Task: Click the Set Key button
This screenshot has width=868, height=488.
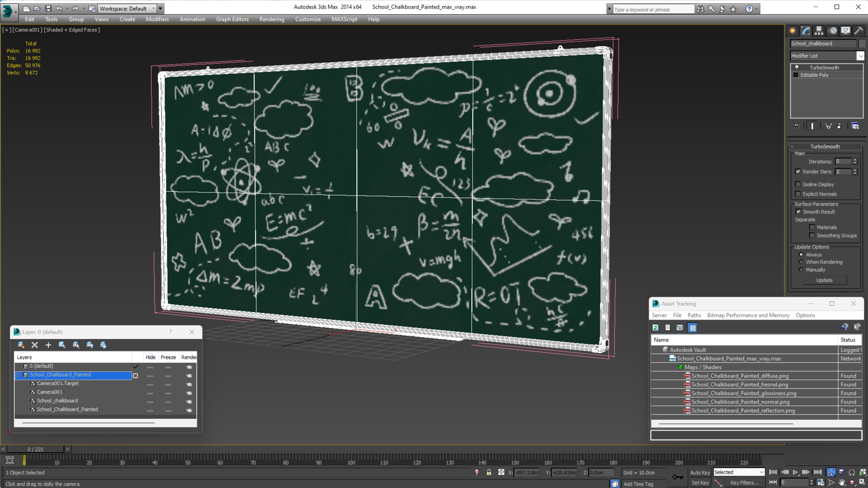Action: point(700,482)
